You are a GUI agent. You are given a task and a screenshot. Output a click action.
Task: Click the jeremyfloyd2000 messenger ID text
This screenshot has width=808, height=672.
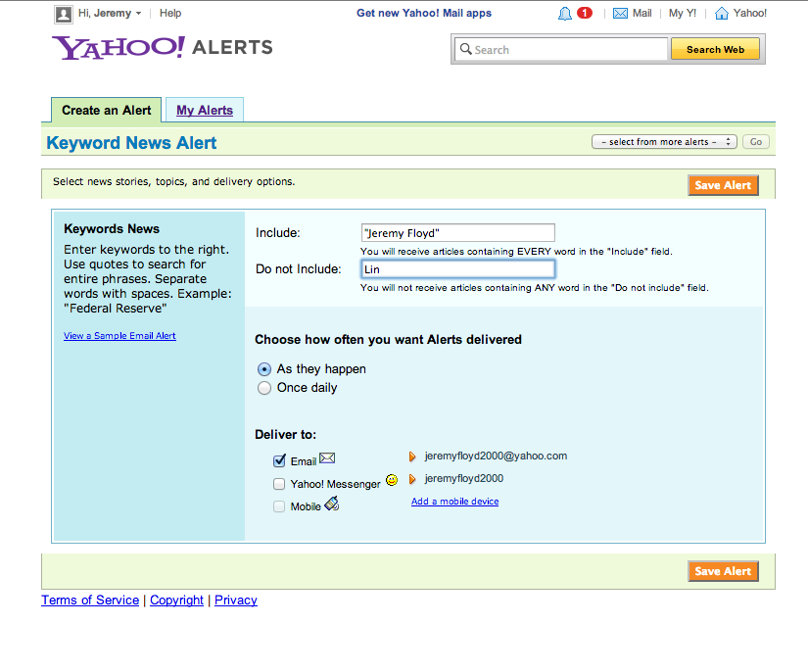(x=464, y=478)
